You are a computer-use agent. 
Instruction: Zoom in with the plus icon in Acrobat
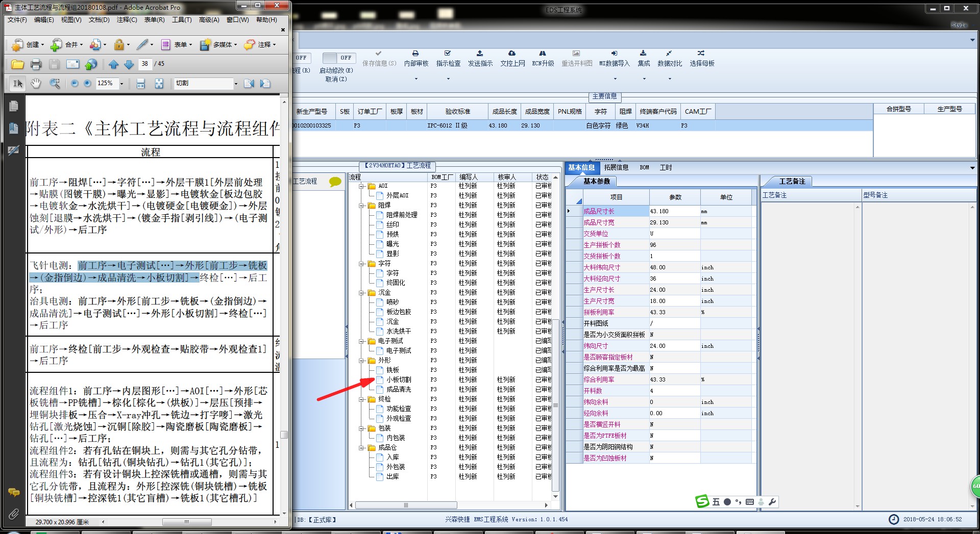click(87, 83)
